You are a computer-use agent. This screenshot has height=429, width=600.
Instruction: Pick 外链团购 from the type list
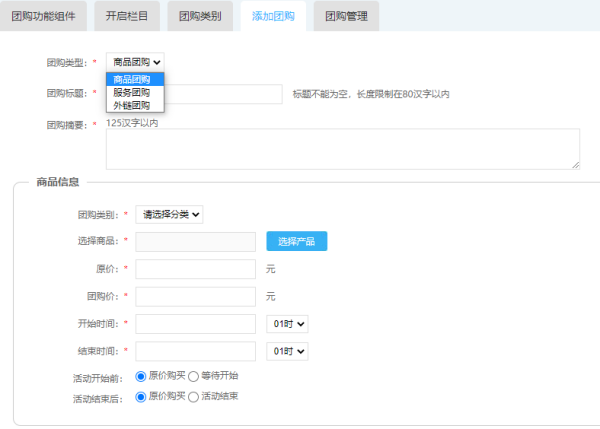(x=134, y=105)
